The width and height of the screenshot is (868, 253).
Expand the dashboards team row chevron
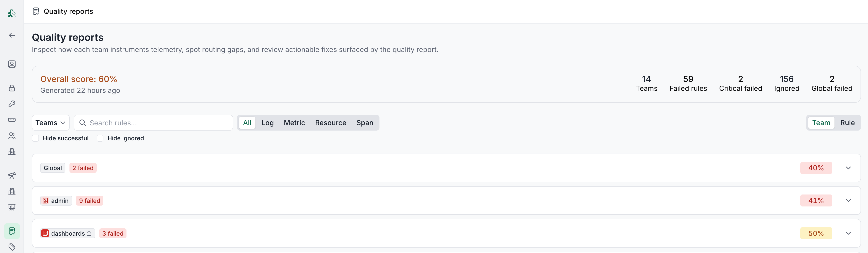(848, 233)
